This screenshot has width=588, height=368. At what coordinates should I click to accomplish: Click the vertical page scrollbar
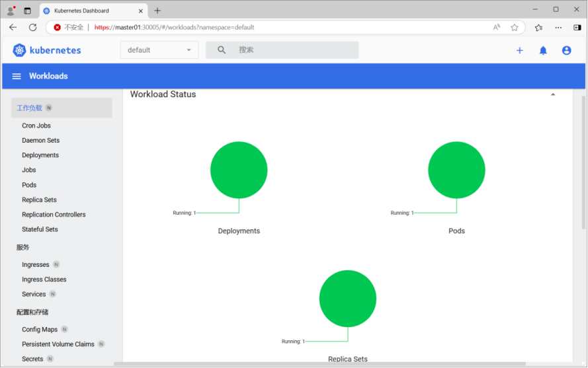(x=583, y=163)
